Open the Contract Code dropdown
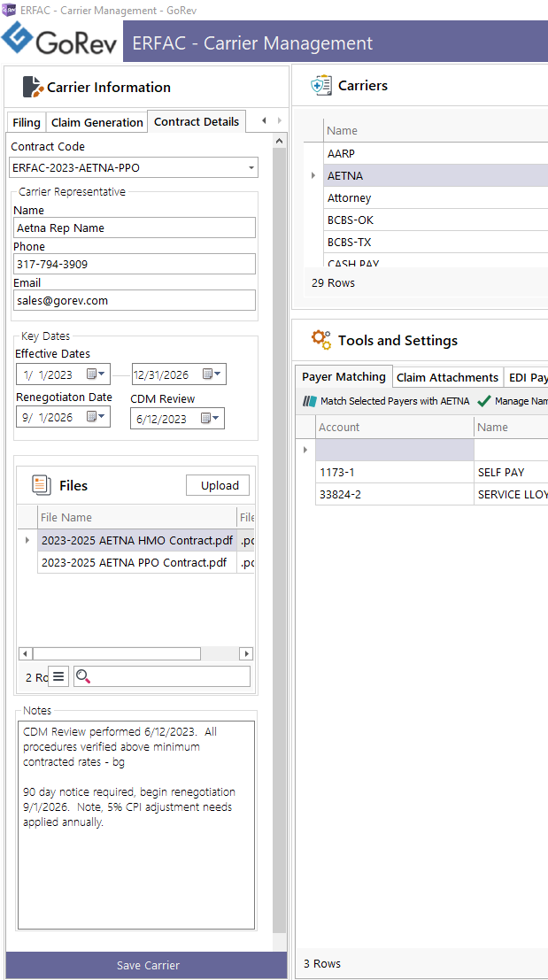The width and height of the screenshot is (548, 980). [x=251, y=167]
